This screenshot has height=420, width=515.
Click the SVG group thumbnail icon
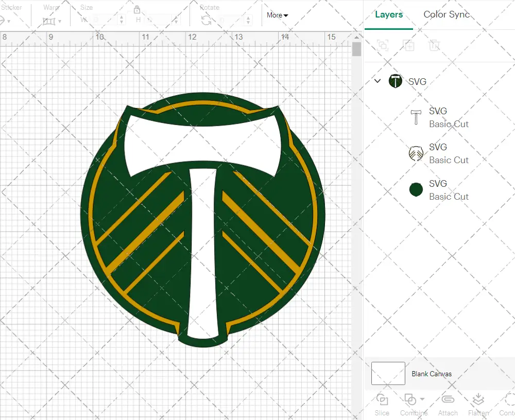point(396,81)
